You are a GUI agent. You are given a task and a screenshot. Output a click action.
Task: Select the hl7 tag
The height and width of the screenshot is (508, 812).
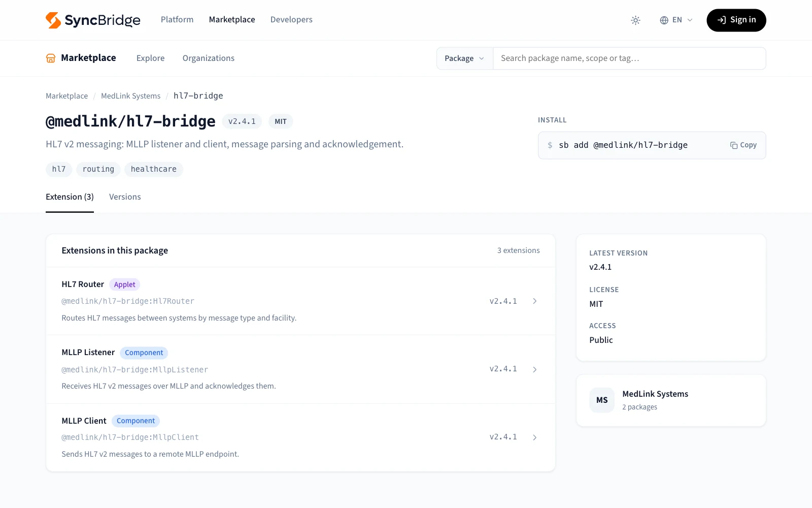tap(59, 169)
